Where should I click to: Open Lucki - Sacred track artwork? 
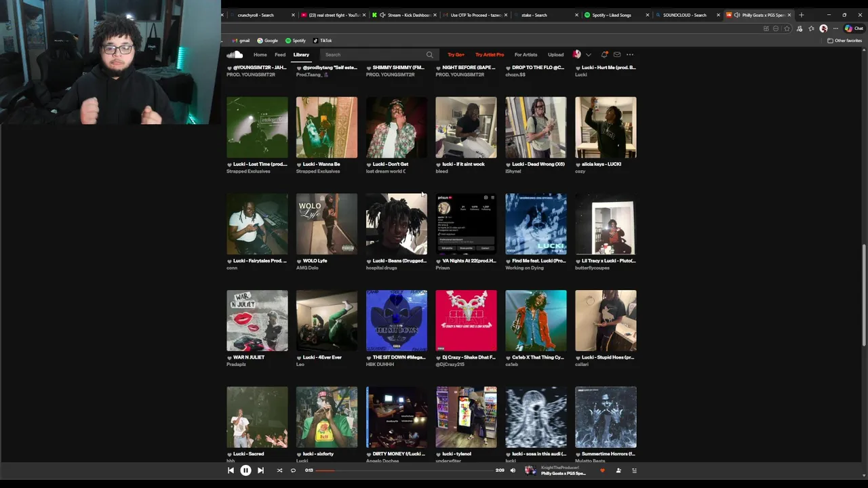point(257,418)
